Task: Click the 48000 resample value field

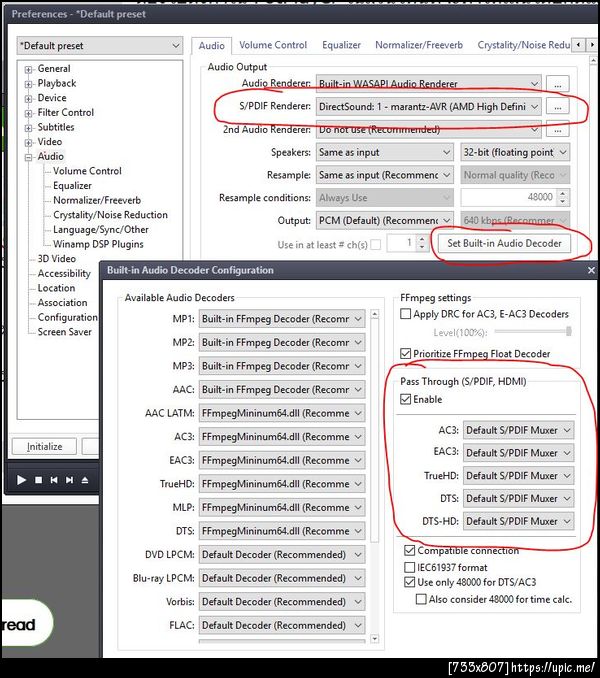Action: click(x=509, y=198)
